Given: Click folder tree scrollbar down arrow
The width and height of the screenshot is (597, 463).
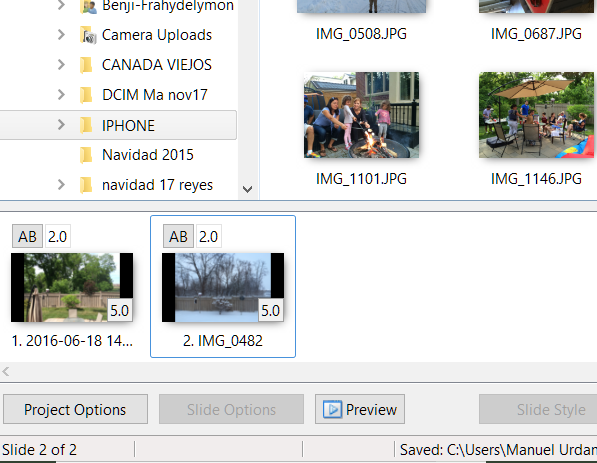Looking at the screenshot, I should pos(247,189).
